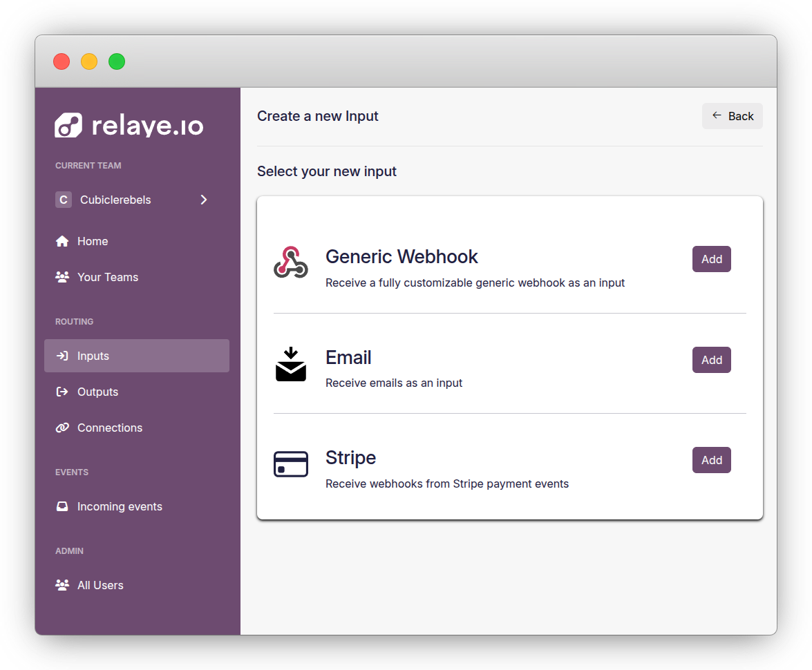Click the Email envelope download icon
812x670 pixels.
(290, 364)
